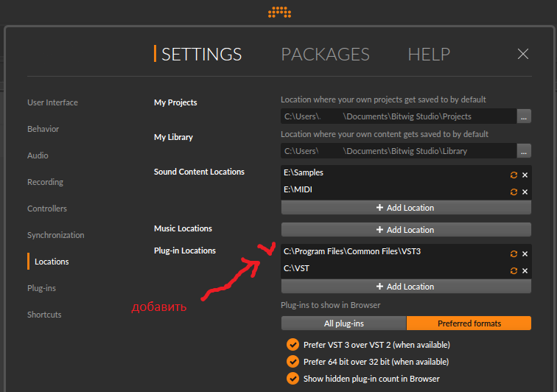The image size is (557, 392).
Task: Rescan the E:\Samples sound location
Action: [514, 175]
